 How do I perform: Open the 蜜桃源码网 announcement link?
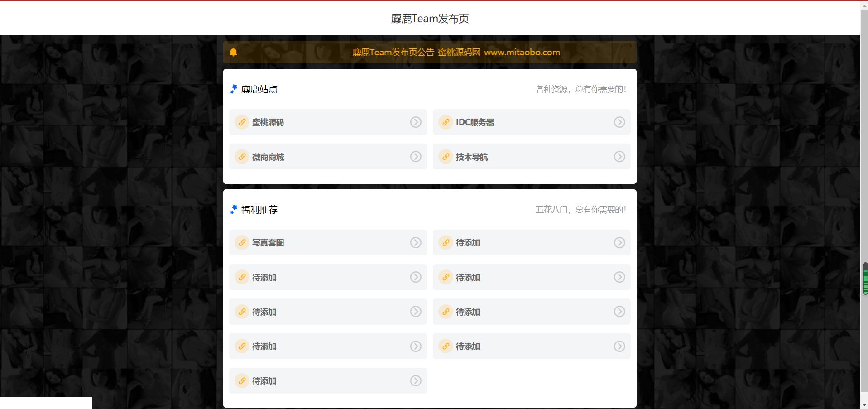tap(456, 52)
